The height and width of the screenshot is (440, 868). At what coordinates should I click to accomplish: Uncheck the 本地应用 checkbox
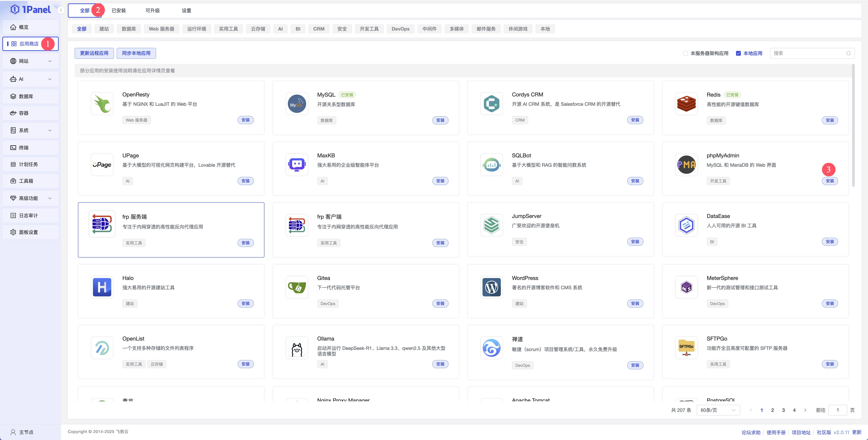(738, 53)
